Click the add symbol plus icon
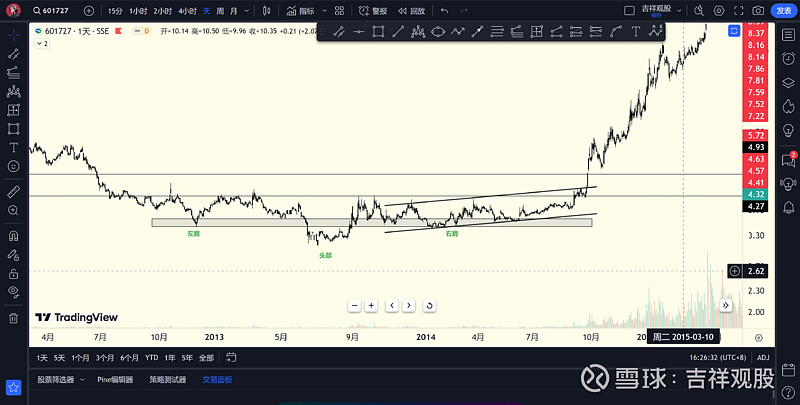 [89, 11]
